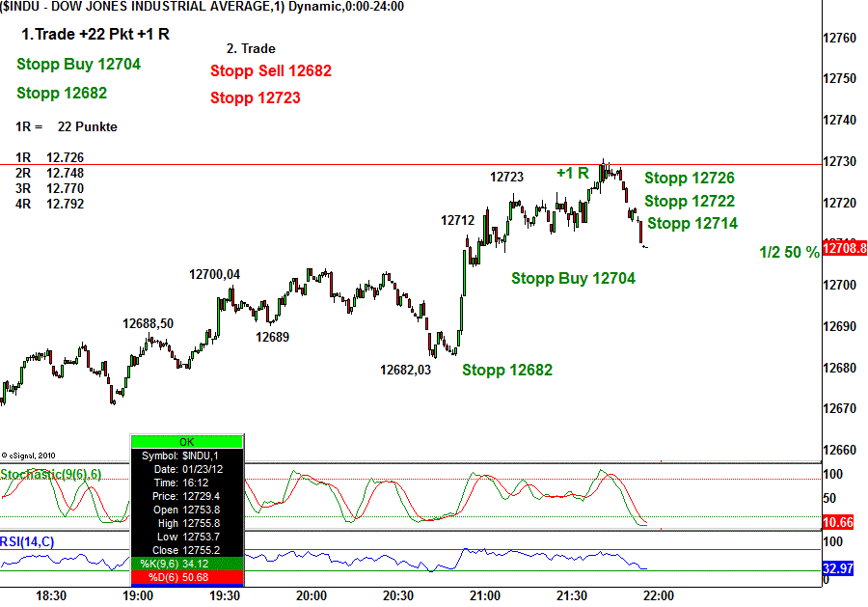Select the RSI(14,C) indicator label

pos(28,541)
